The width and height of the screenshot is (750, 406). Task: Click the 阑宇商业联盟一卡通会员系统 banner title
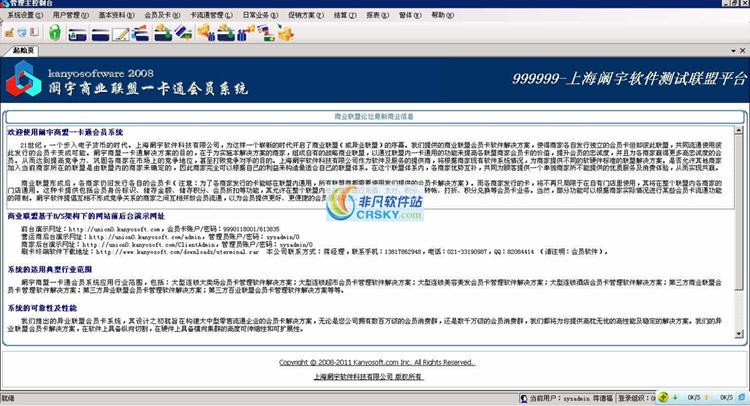point(148,88)
